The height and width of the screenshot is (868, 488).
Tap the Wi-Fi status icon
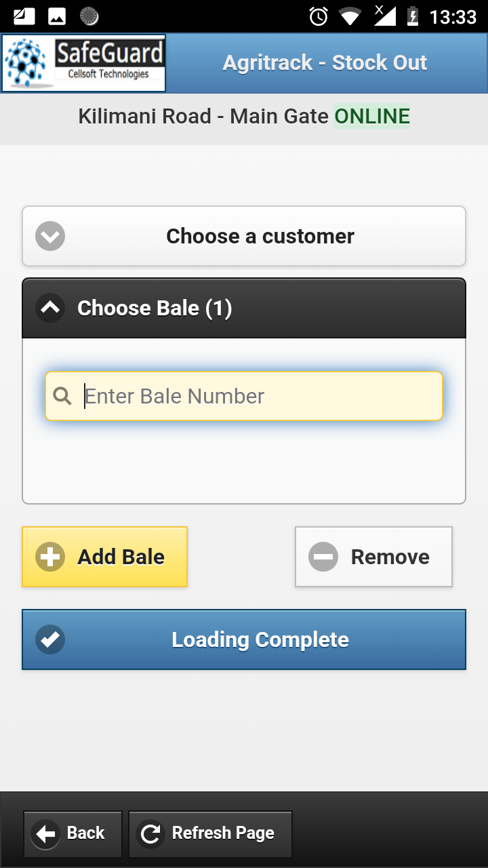pos(350,16)
